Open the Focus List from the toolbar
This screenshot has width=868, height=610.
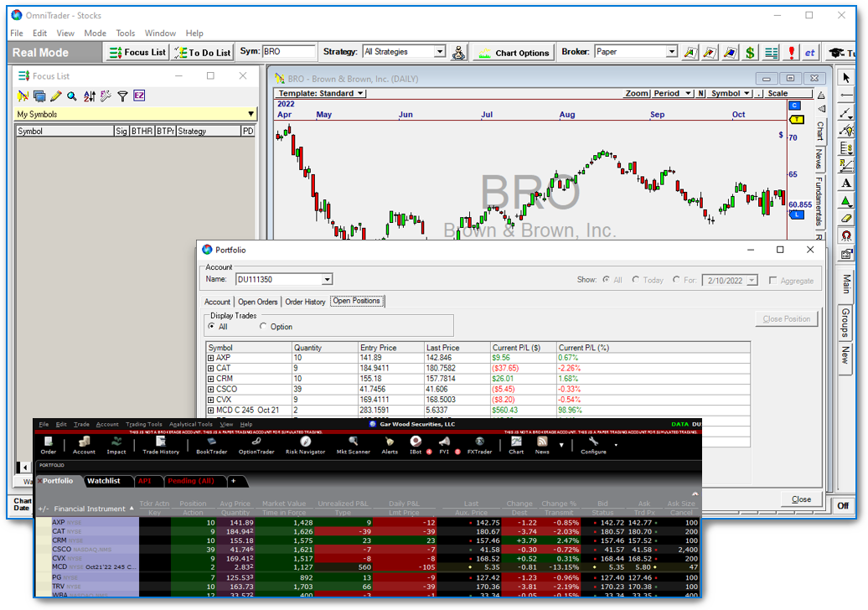[x=137, y=52]
